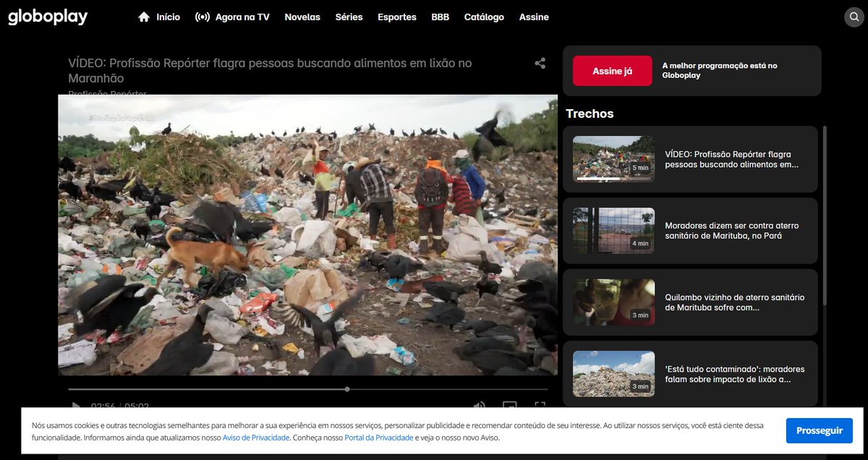Go to the Esportes section
The width and height of the screenshot is (868, 460).
pos(397,17)
